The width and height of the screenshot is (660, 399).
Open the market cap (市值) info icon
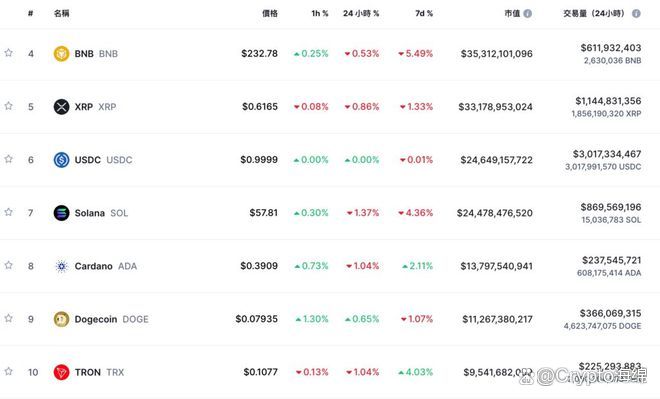[527, 13]
